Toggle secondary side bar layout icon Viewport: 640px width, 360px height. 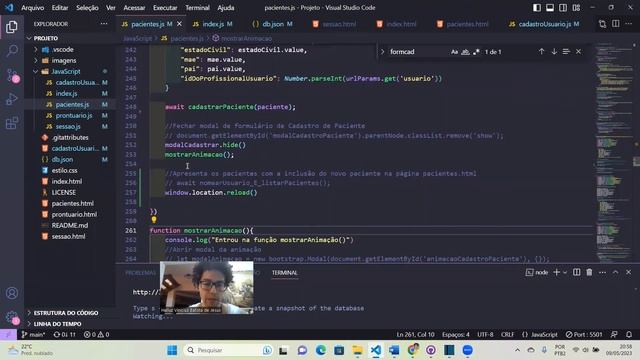point(563,7)
